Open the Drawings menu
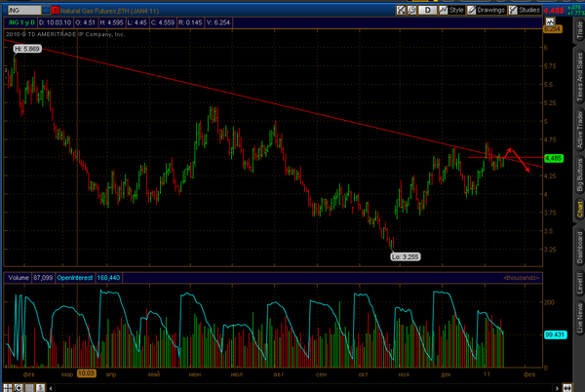The image size is (585, 392). click(489, 10)
